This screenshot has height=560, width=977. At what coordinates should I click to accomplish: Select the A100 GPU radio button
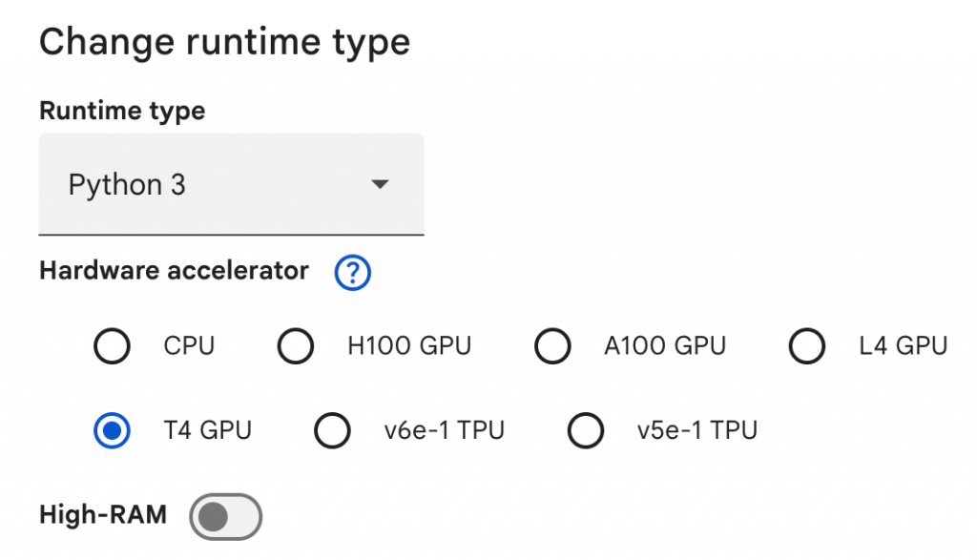coord(552,346)
